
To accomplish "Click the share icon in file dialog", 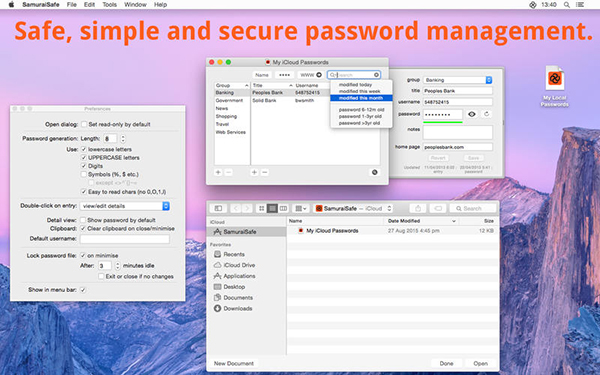I will (x=418, y=209).
